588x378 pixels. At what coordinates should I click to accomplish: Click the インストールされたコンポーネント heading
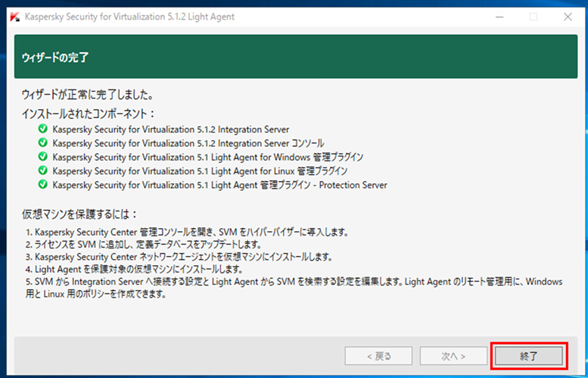click(x=89, y=114)
